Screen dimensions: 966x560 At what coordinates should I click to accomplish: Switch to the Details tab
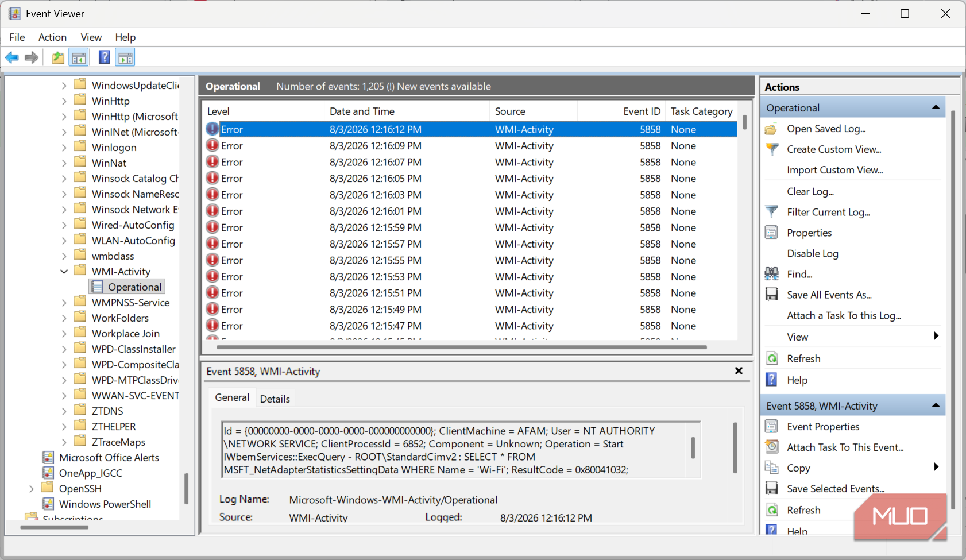pos(275,399)
